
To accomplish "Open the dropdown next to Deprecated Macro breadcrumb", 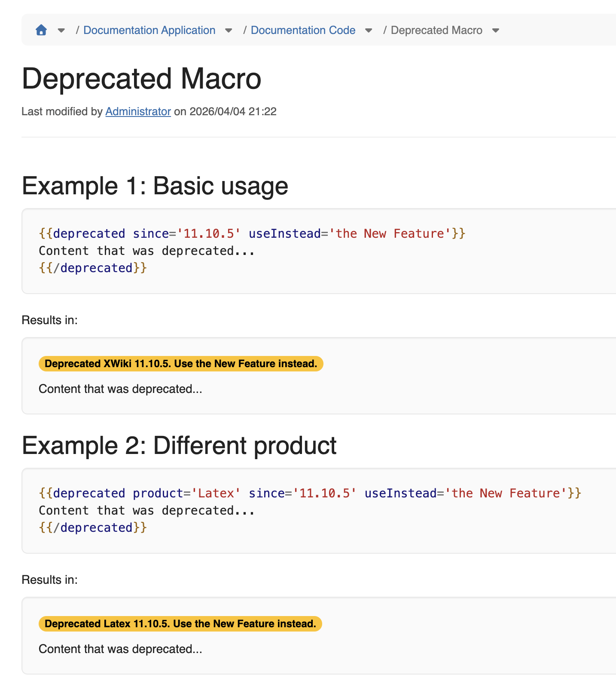I will point(496,31).
